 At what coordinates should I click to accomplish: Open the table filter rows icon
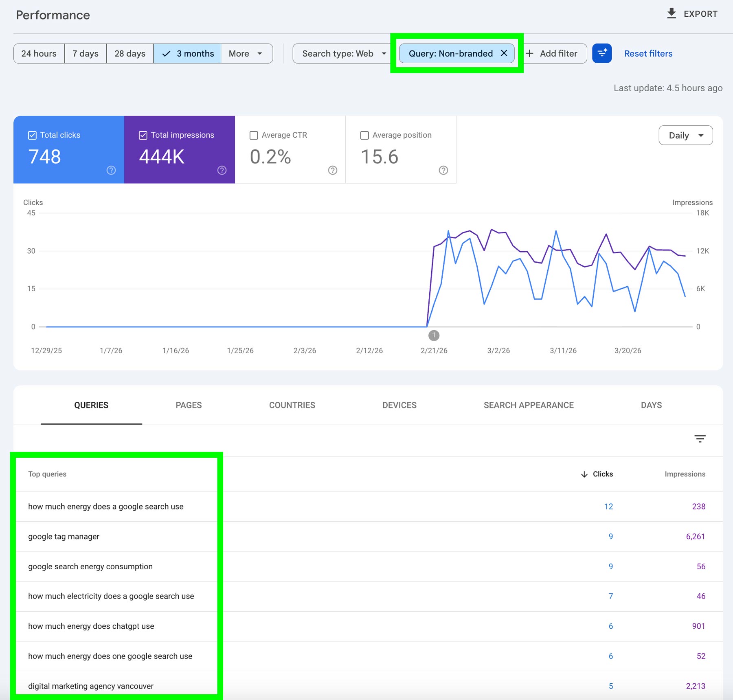pyautogui.click(x=700, y=439)
